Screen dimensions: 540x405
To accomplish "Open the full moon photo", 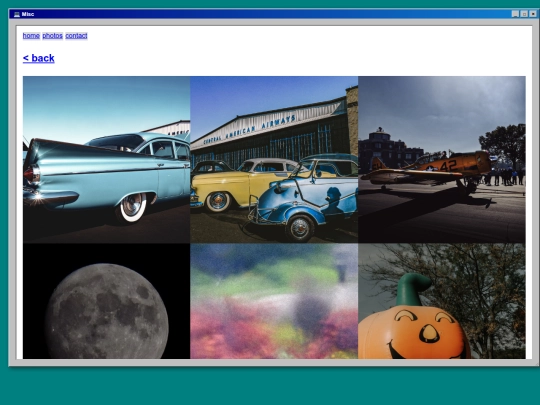I will [x=106, y=301].
